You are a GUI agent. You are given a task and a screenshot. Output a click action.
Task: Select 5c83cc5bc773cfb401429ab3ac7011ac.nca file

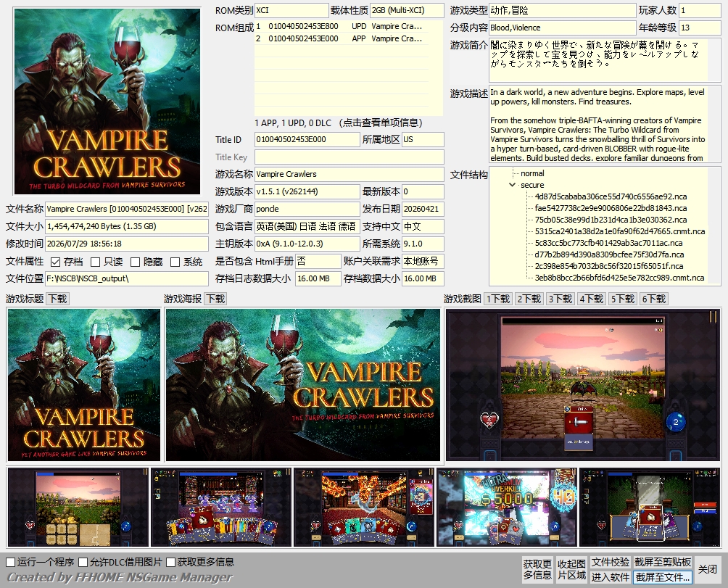(608, 243)
